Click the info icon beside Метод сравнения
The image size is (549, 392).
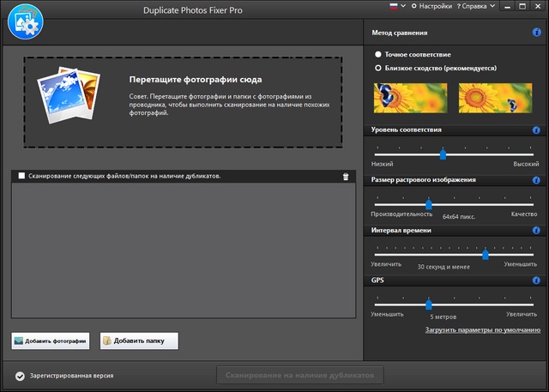coord(536,33)
